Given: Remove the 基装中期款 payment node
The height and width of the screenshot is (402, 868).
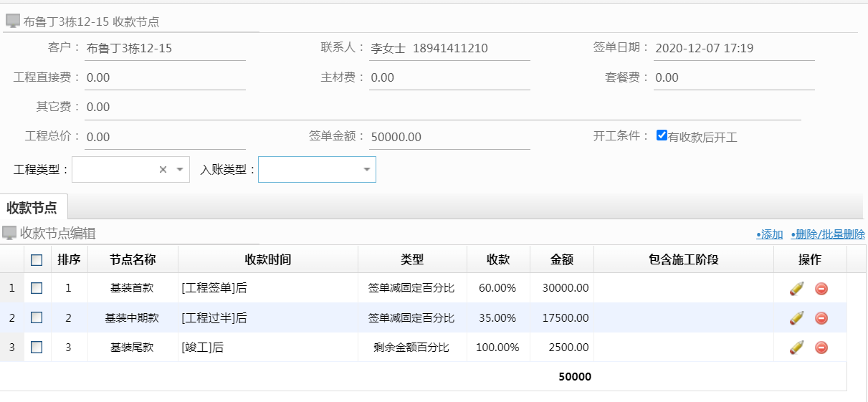Looking at the screenshot, I should [x=821, y=317].
